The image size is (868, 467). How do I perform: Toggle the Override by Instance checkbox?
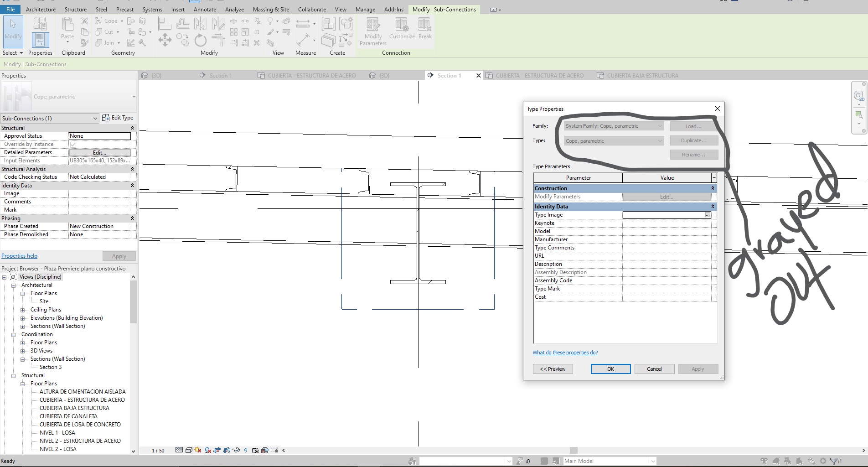(73, 144)
